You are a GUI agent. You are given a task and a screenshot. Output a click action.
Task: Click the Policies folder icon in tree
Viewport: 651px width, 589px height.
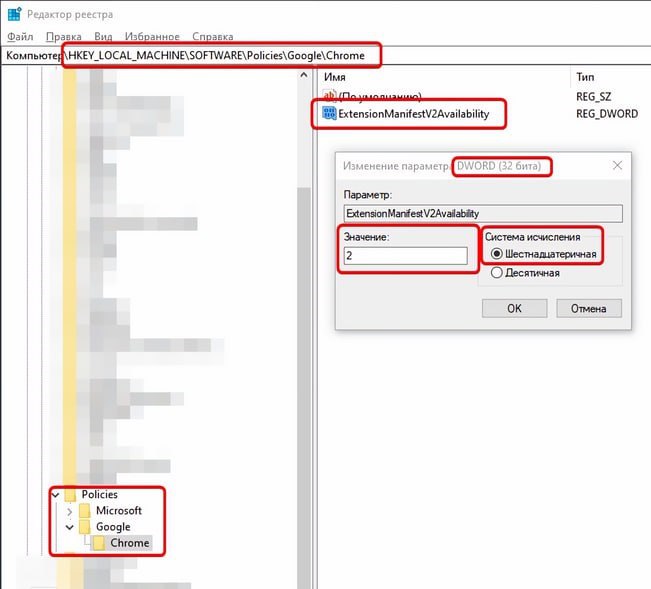coord(70,495)
